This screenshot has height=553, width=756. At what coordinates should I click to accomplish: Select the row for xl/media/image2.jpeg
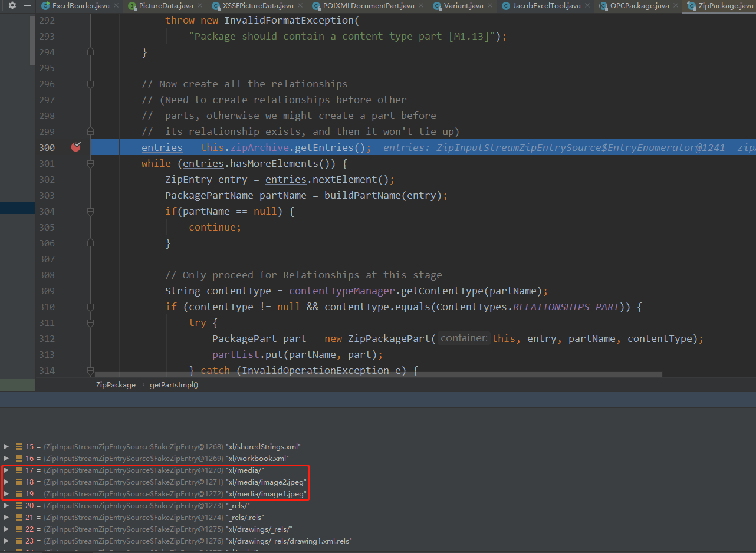pos(378,482)
